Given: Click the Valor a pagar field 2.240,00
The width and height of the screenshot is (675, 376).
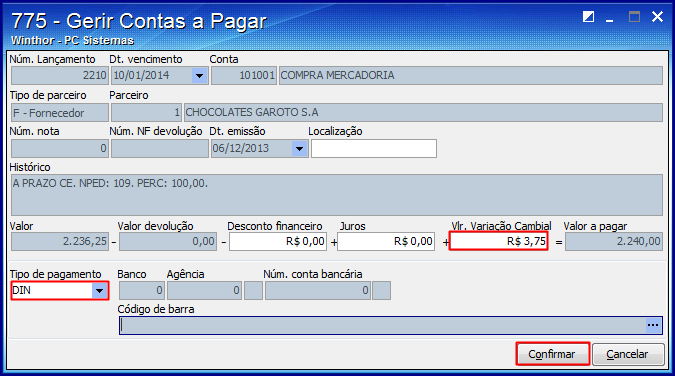Looking at the screenshot, I should pos(614,242).
